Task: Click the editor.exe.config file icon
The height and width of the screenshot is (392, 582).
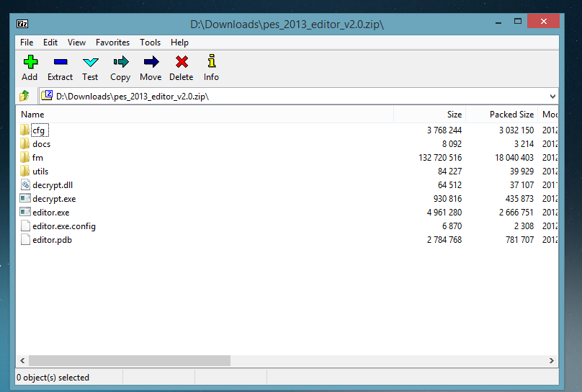Action: click(x=25, y=226)
